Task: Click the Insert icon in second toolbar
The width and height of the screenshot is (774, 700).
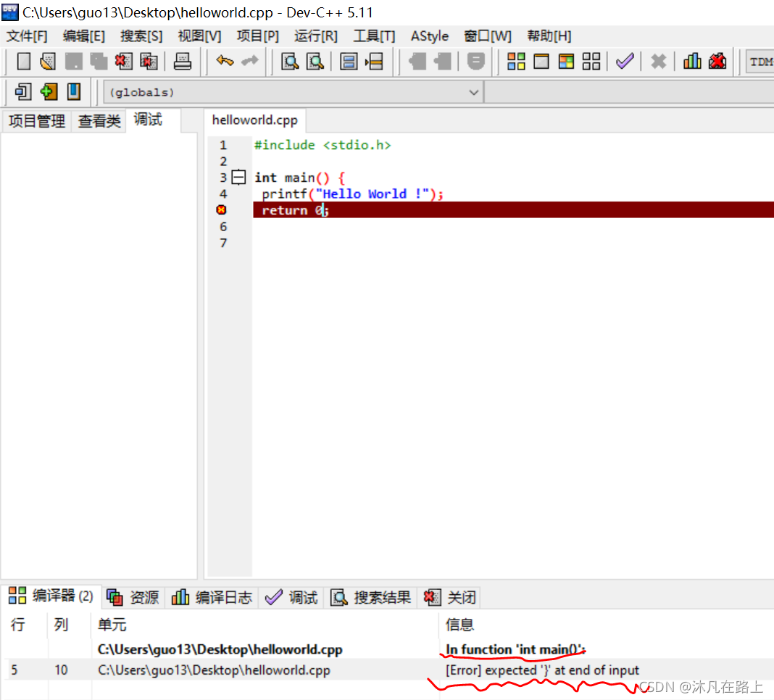Action: [22, 91]
